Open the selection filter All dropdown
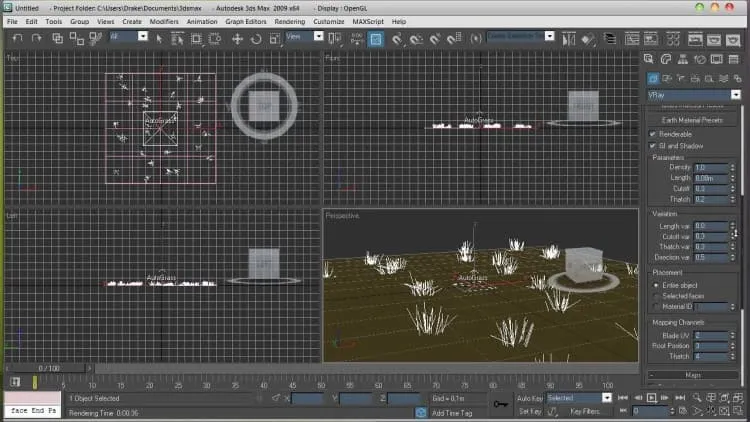Image resolution: width=750 pixels, height=422 pixels. click(143, 36)
